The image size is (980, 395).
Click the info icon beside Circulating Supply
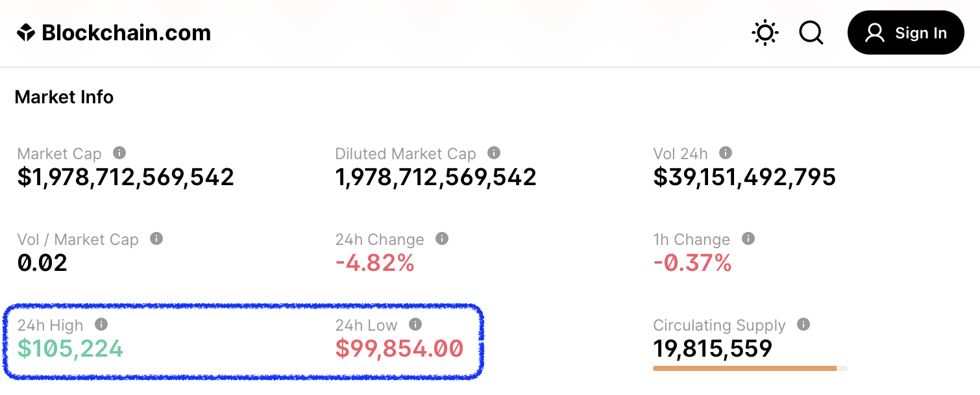tap(803, 324)
